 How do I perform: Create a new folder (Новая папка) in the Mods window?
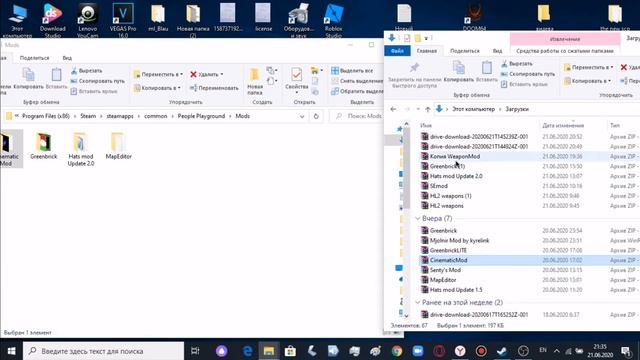[255, 82]
